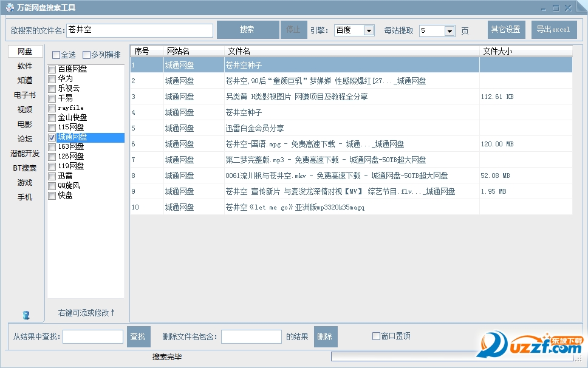Click the 导出excel button

[x=553, y=30]
